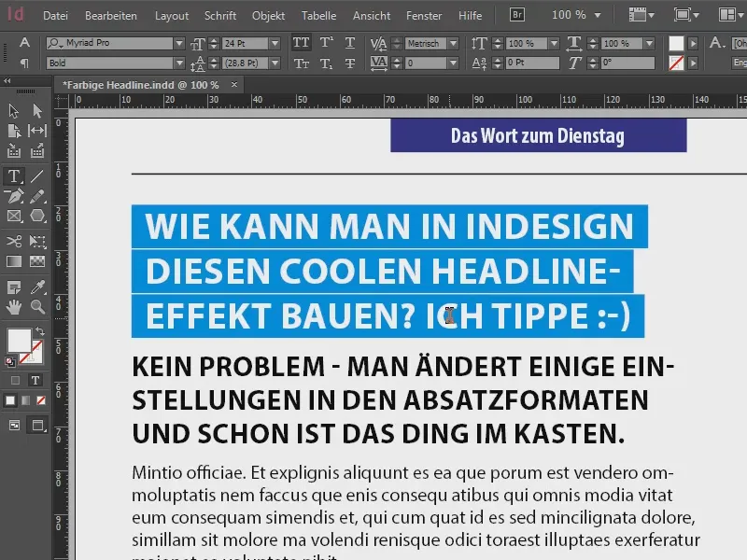Image resolution: width=747 pixels, height=560 pixels.
Task: Open the screen mode button
Action: coord(686,15)
